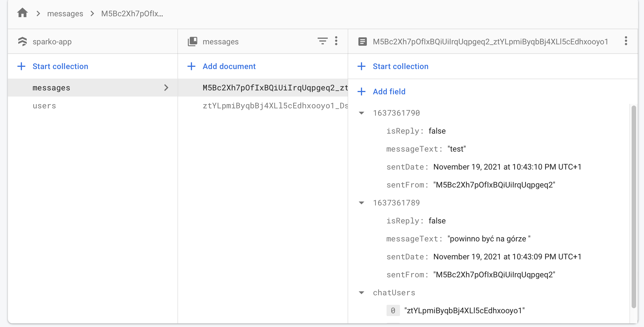Viewport: 644px width, 327px height.
Task: Click the messages collection title in header
Action: (221, 42)
